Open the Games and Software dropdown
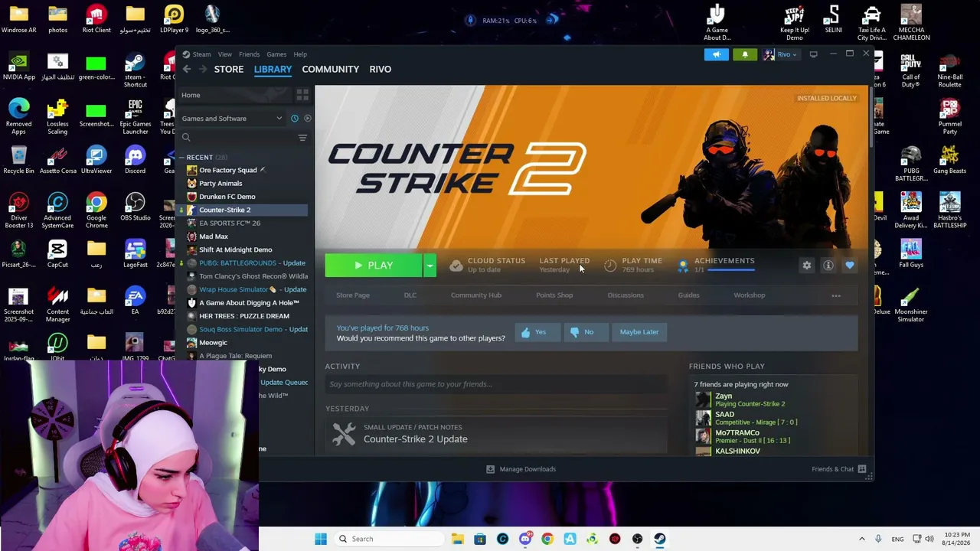 [232, 119]
